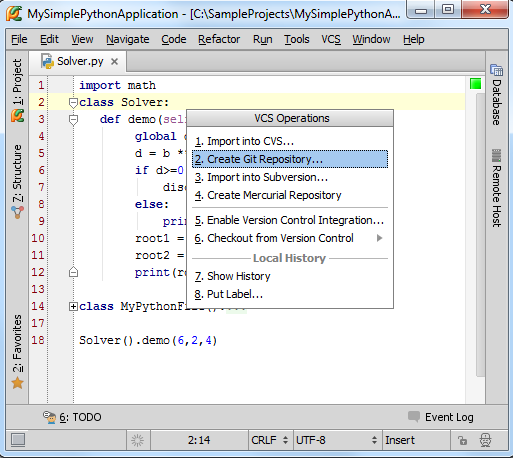Screen dimensions: 513x458
Task: Open the UTF-8 encoding dropdown
Action: pos(337,440)
